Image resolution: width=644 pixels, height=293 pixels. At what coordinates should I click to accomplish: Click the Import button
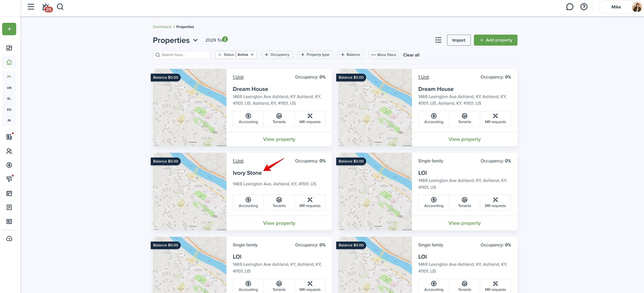[x=459, y=40]
